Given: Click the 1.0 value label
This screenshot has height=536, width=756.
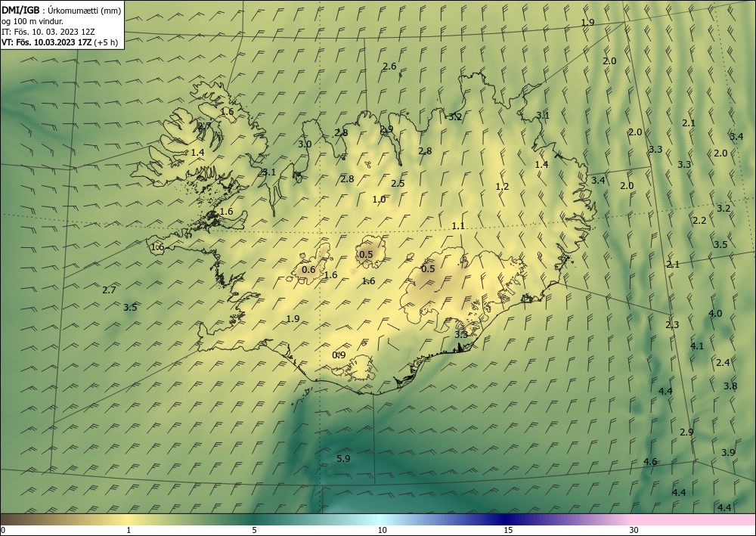Looking at the screenshot, I should [379, 199].
